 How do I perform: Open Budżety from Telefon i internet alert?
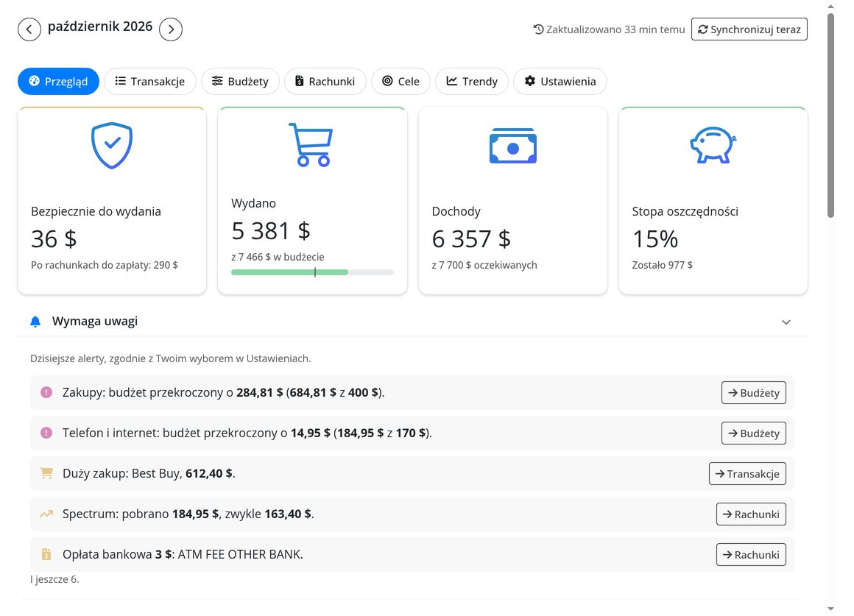click(x=754, y=433)
